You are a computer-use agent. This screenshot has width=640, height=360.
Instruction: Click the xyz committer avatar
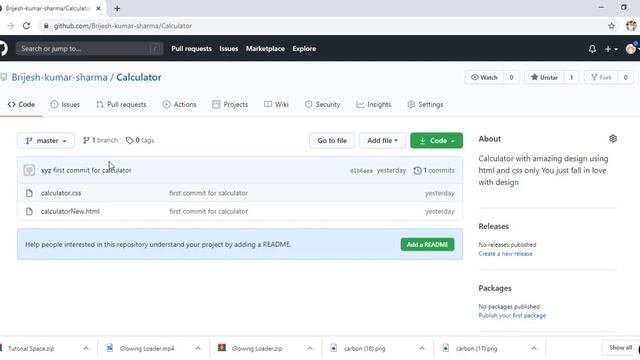pos(29,170)
